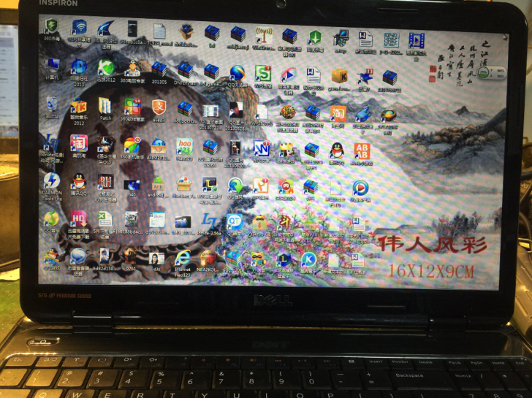Click the 360 accelerator ball widget

484,73
